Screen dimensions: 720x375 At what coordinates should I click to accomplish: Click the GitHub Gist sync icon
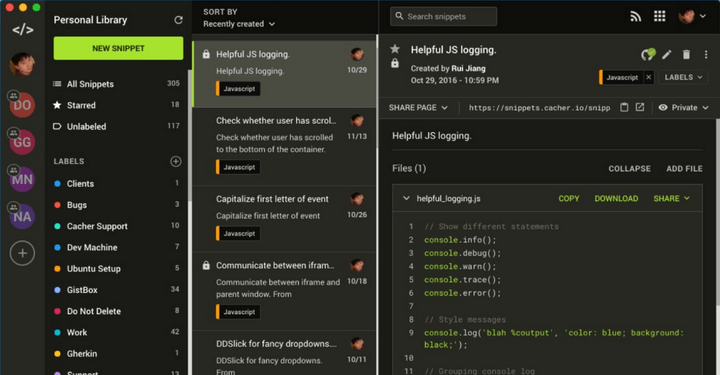pos(648,55)
